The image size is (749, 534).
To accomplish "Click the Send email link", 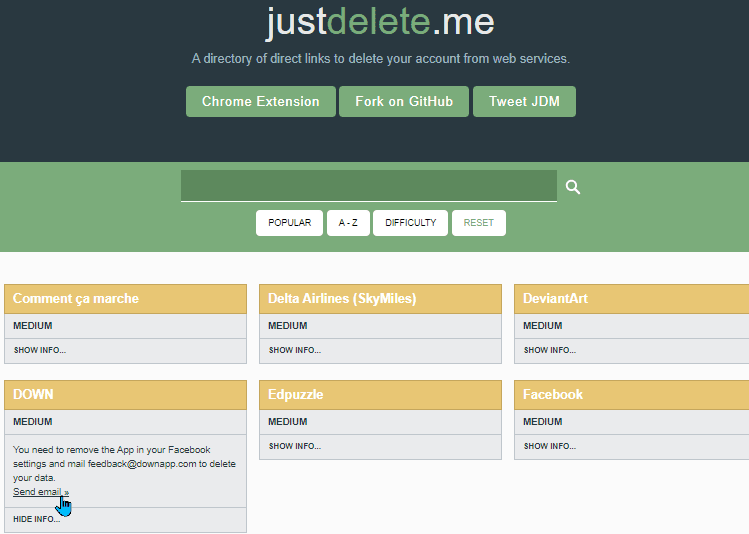I will [41, 492].
